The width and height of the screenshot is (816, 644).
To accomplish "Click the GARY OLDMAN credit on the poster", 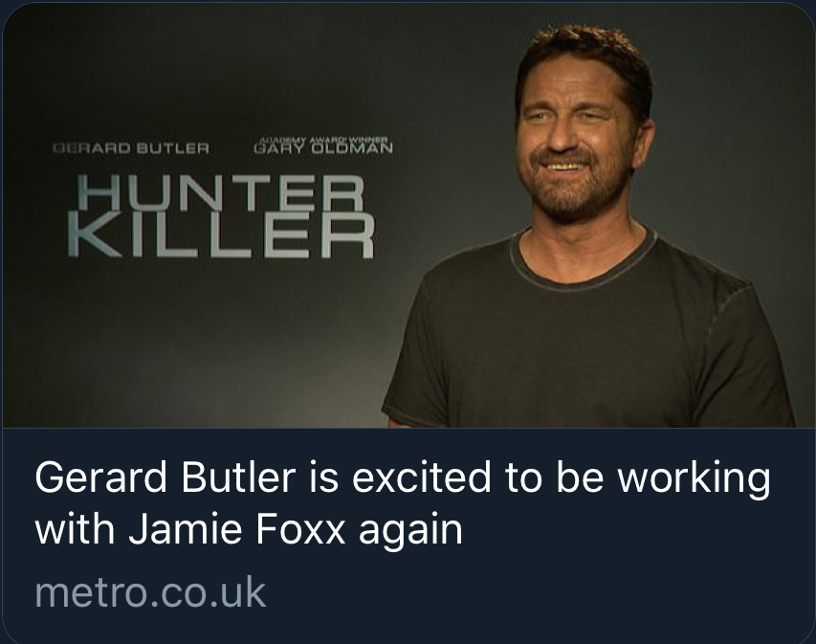I will click(x=322, y=149).
